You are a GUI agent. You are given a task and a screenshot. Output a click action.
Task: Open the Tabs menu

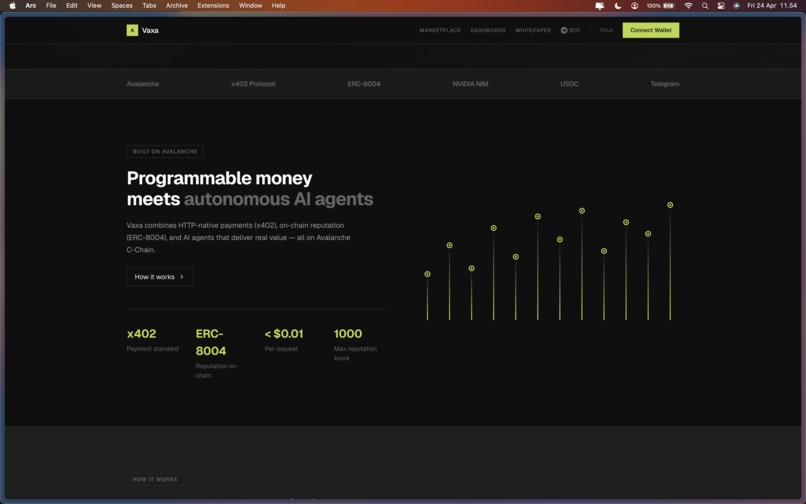[149, 6]
